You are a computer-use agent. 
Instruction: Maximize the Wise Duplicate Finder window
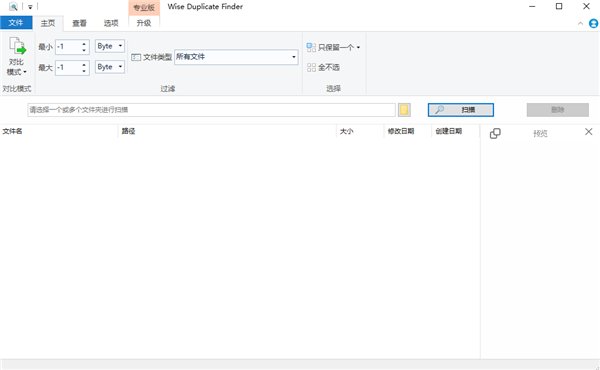point(559,7)
